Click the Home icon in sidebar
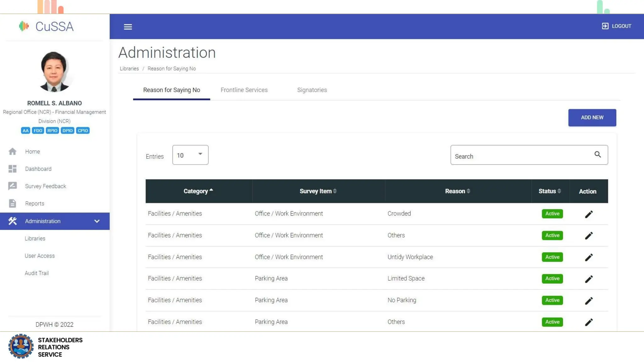Image resolution: width=644 pixels, height=362 pixels. tap(13, 151)
